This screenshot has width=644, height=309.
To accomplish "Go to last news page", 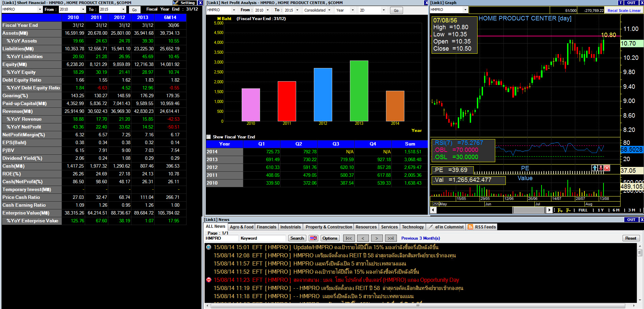I will click(x=391, y=238).
